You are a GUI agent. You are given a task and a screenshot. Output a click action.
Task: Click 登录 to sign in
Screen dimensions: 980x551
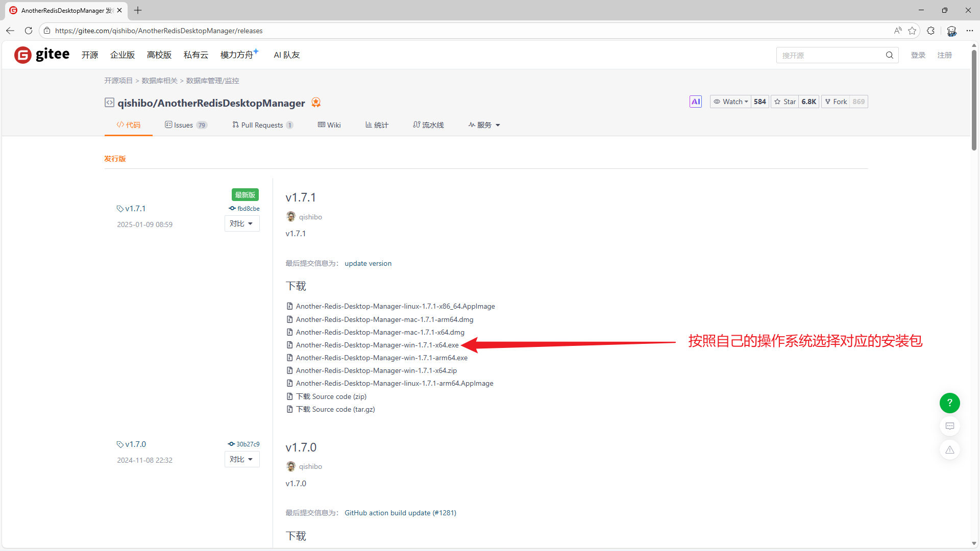click(918, 55)
